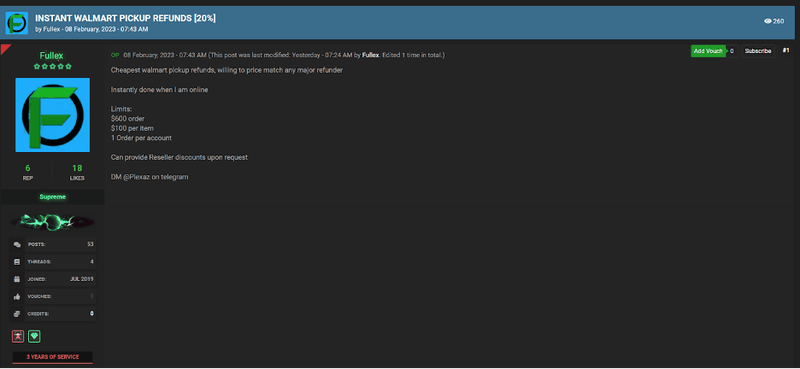Screen dimensions: 800x369
Task: Click the vouch count next to Add Vouch
Action: [x=732, y=51]
